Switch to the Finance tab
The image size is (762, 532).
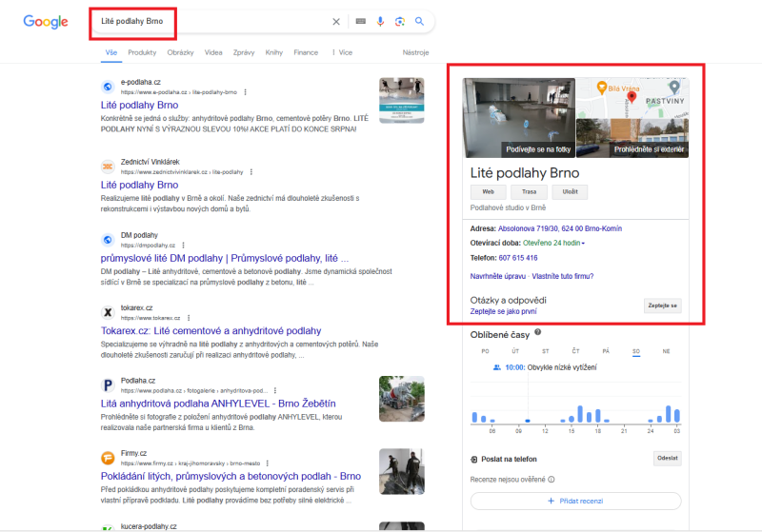click(306, 52)
